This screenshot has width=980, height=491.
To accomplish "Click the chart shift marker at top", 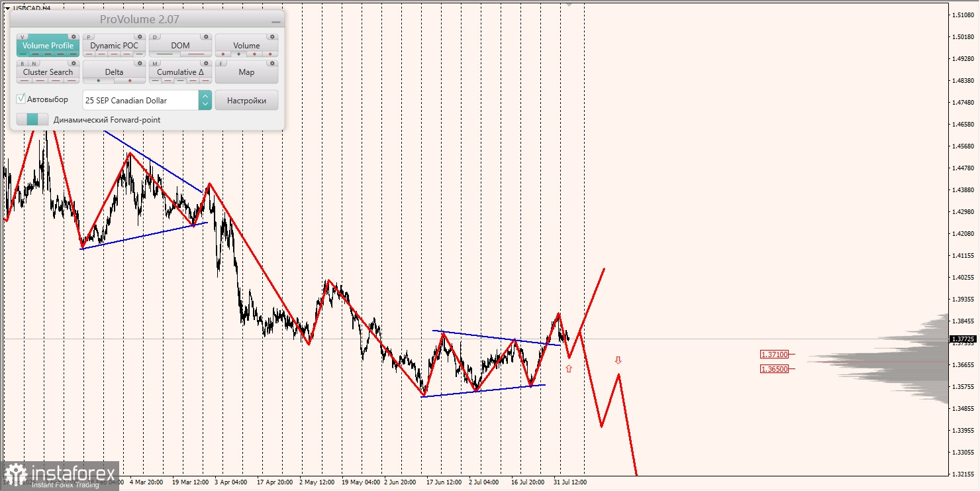I will pyautogui.click(x=568, y=3).
